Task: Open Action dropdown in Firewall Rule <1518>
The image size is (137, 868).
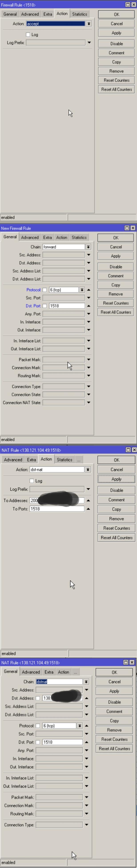Action: (89, 24)
